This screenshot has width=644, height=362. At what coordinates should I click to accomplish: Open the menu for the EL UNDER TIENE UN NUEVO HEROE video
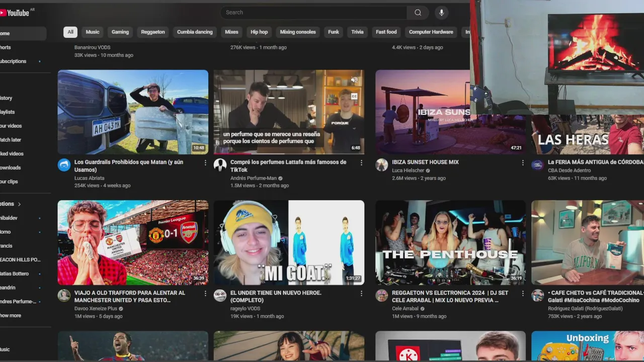coord(361,294)
